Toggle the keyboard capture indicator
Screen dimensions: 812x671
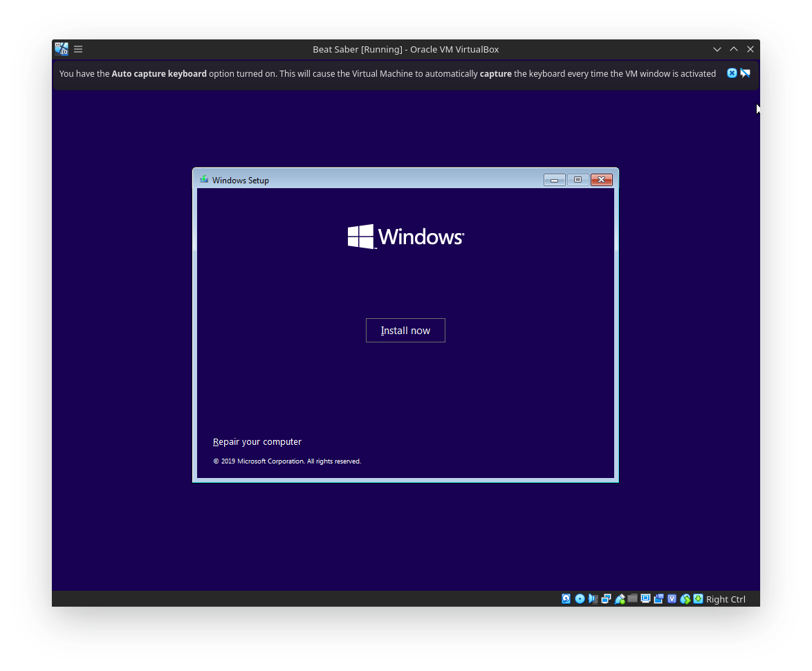click(x=698, y=598)
